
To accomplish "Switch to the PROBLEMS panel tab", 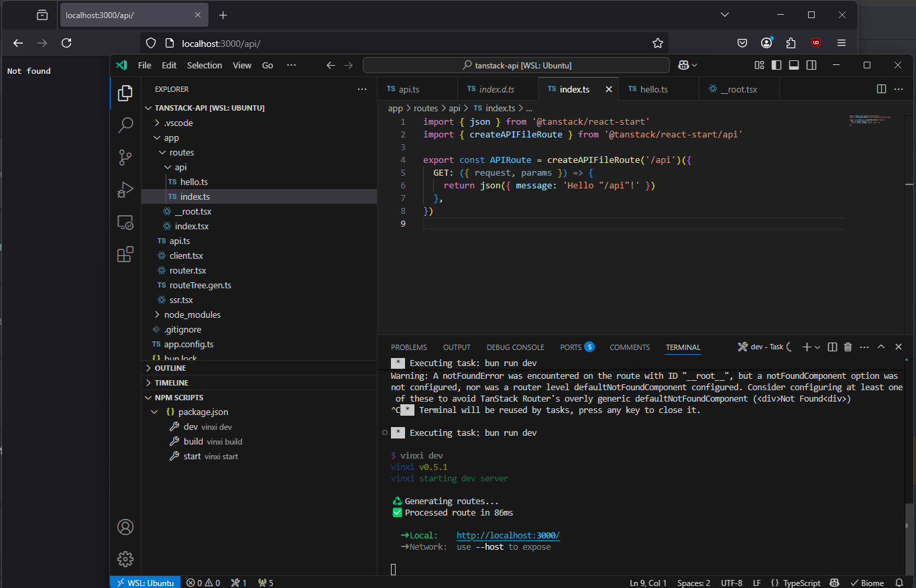I will 409,347.
